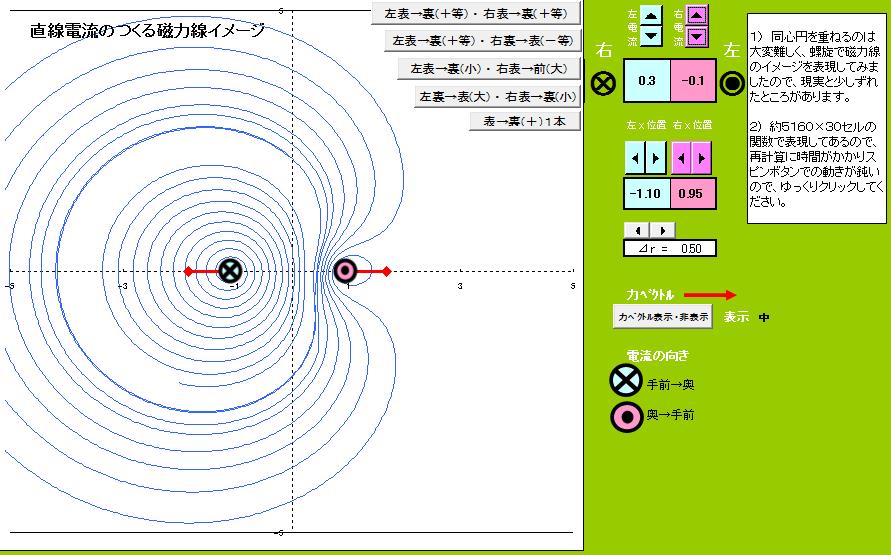
Task: Click the 右電流 vertical label
Action: coord(678,27)
